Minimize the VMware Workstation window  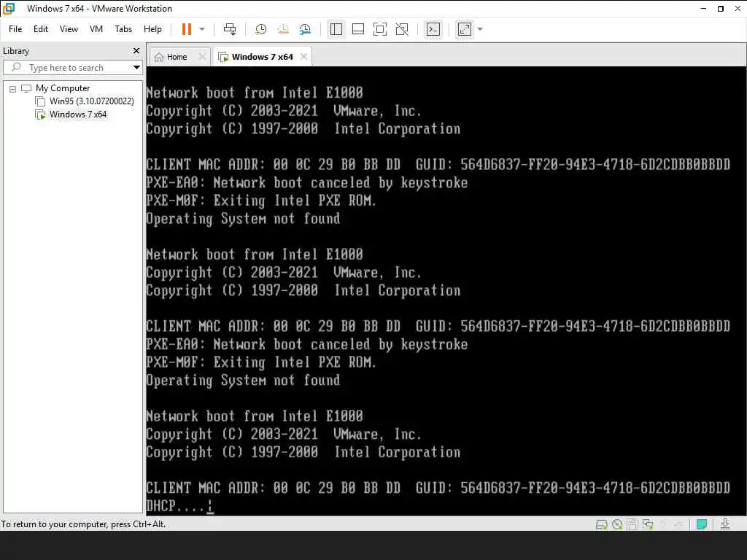(x=703, y=9)
